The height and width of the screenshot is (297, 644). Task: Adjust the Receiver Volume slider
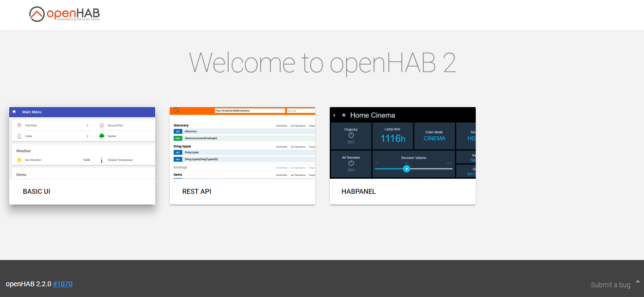(407, 169)
